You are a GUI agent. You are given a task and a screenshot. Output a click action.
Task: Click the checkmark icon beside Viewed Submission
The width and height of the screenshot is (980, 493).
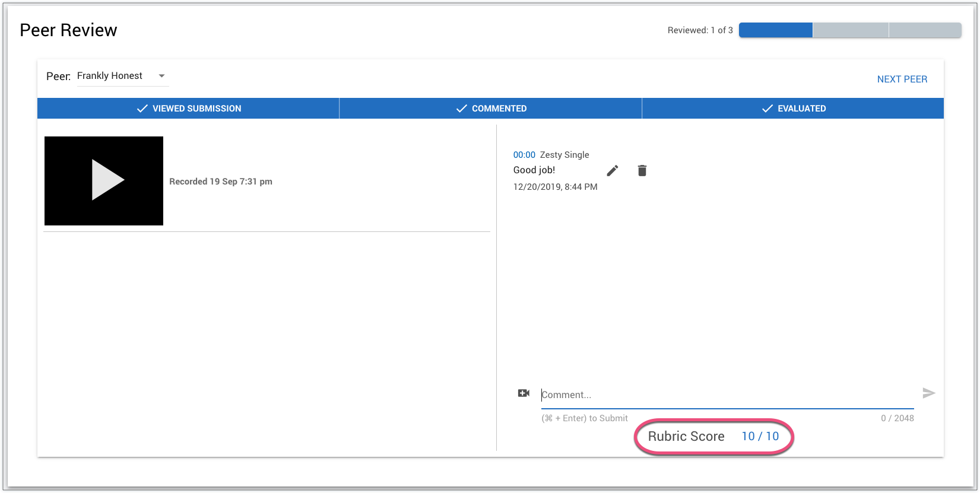(x=142, y=109)
